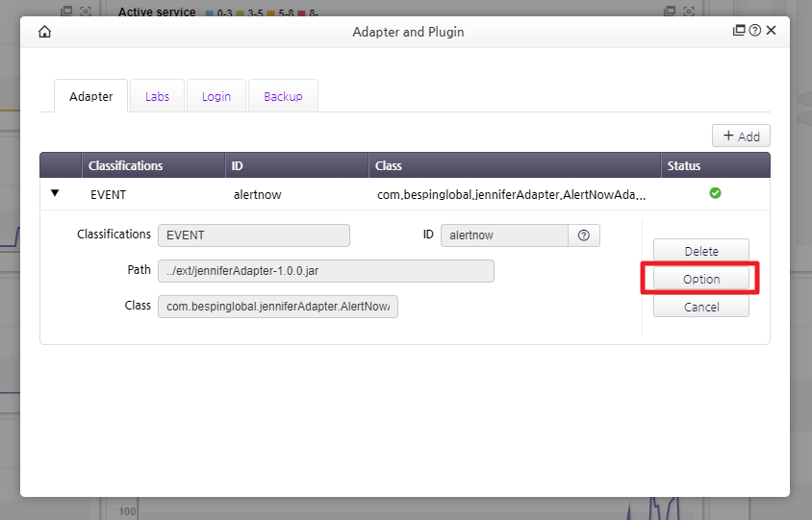Click the Path input field
The height and width of the screenshot is (520, 812).
[x=325, y=271]
